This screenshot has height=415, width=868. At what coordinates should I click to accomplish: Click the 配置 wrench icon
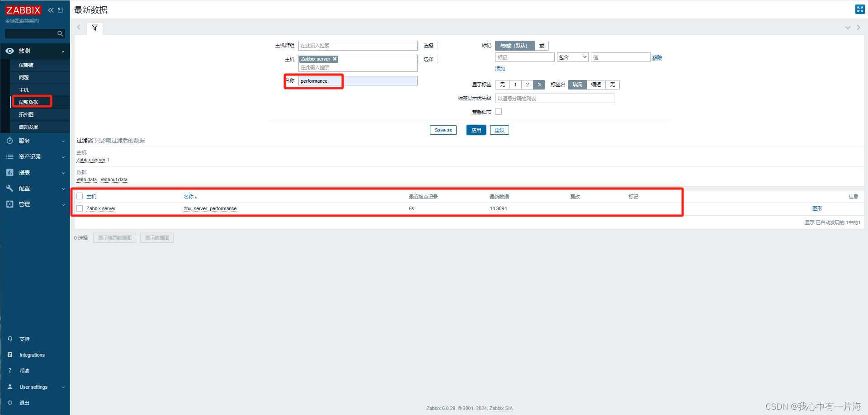(9, 188)
